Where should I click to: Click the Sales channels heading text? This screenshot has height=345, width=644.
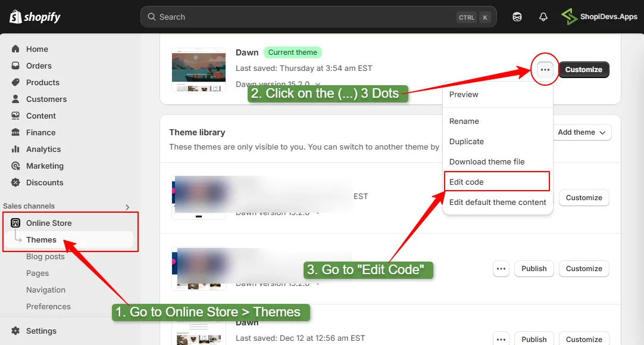click(29, 206)
